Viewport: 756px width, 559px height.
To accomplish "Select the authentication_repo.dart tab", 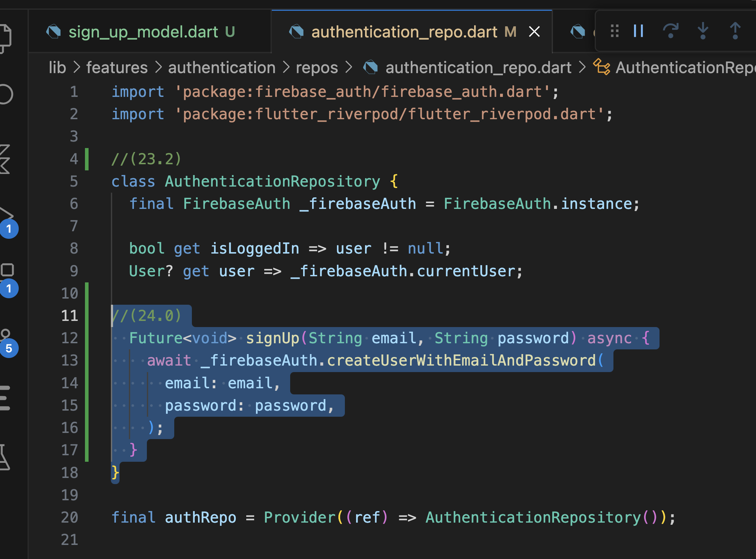I will click(x=404, y=32).
